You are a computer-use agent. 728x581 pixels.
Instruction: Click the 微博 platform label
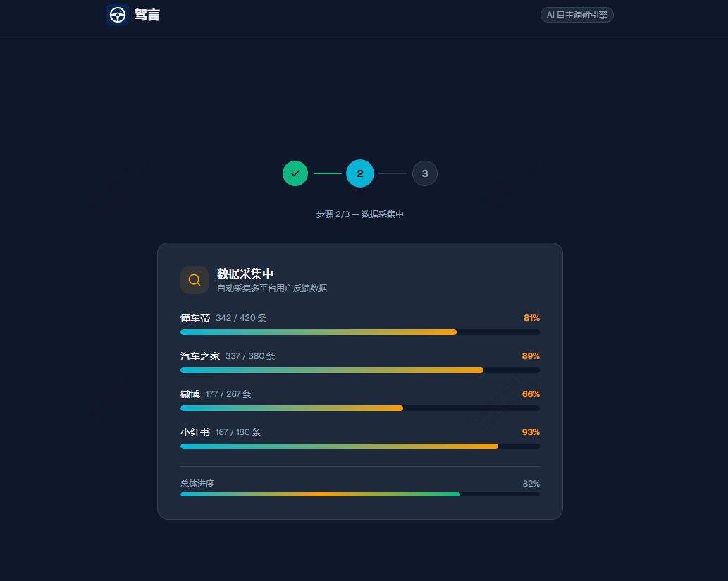(x=190, y=394)
